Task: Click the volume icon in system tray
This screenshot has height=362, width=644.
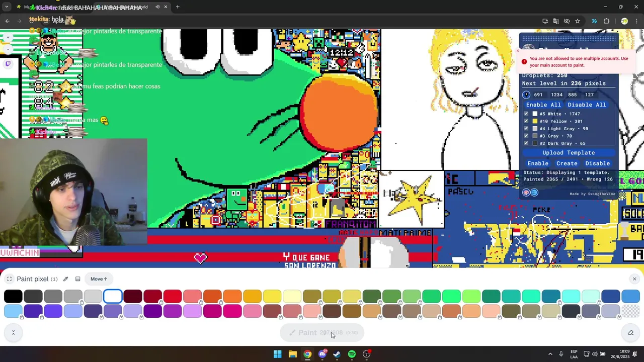Action: coord(595,354)
